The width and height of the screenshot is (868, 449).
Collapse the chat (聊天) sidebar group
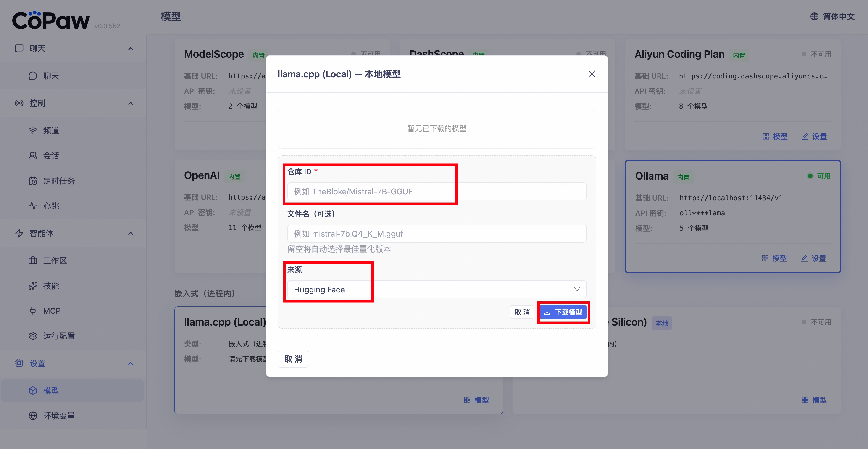[131, 49]
